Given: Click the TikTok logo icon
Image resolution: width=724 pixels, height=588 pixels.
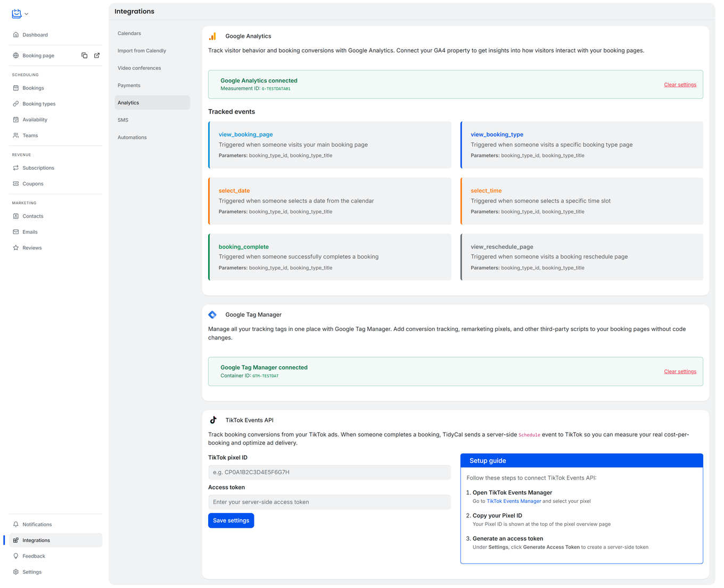Looking at the screenshot, I should [x=213, y=420].
